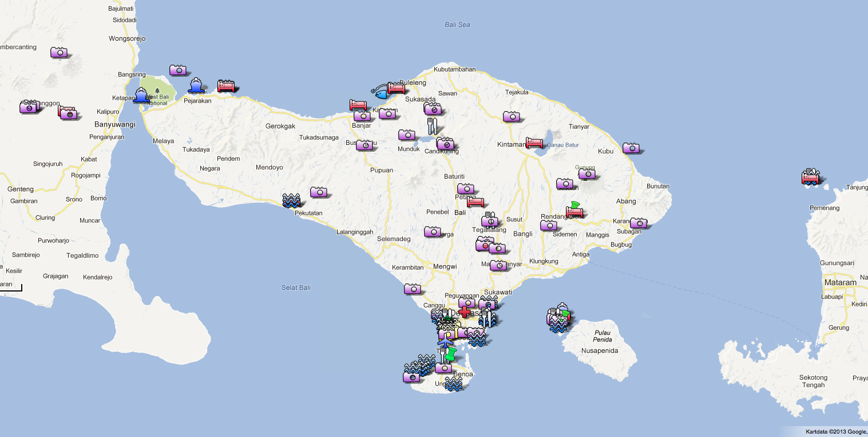Open the camera marker on Gunung

click(x=586, y=174)
